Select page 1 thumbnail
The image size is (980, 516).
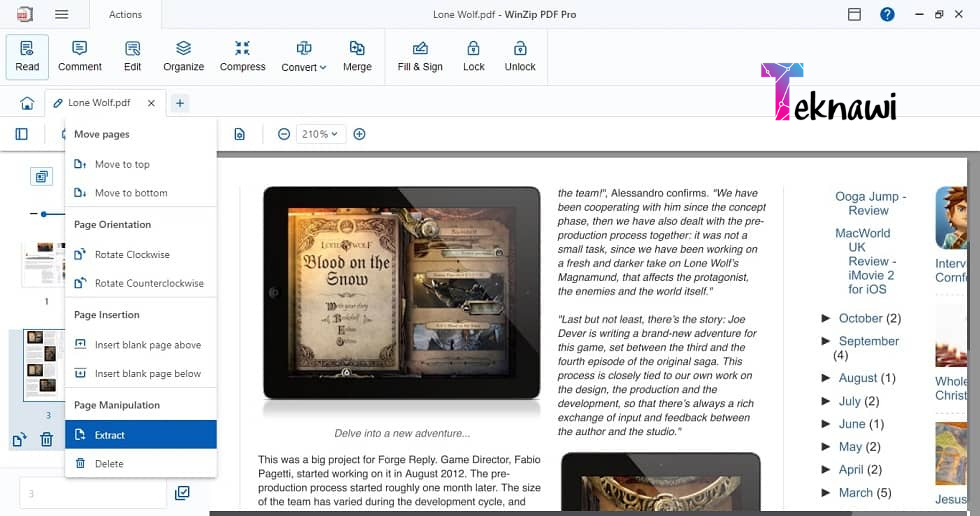pos(44,264)
